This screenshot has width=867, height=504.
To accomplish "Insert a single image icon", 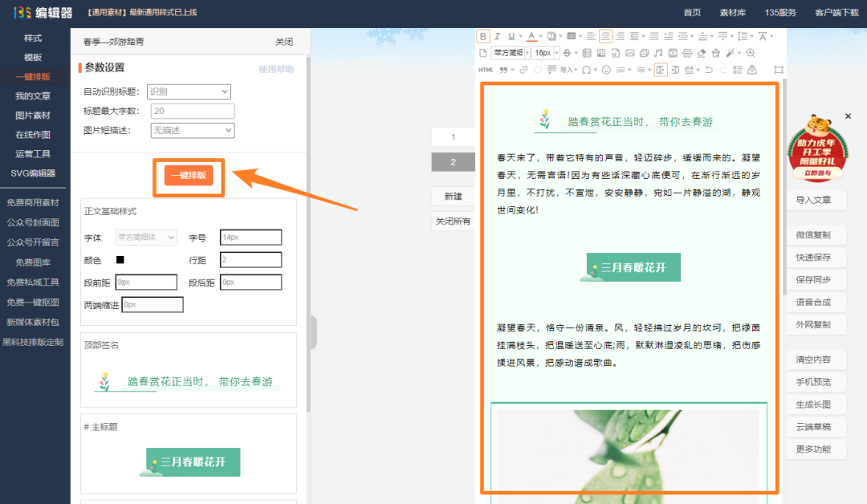I will (x=630, y=53).
